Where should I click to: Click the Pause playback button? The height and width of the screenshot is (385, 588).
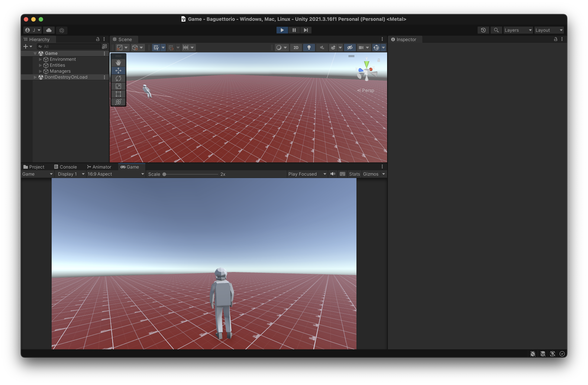[294, 30]
